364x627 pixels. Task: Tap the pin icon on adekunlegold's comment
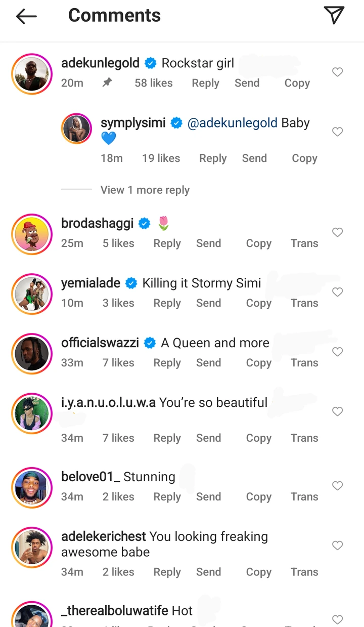pos(107,82)
